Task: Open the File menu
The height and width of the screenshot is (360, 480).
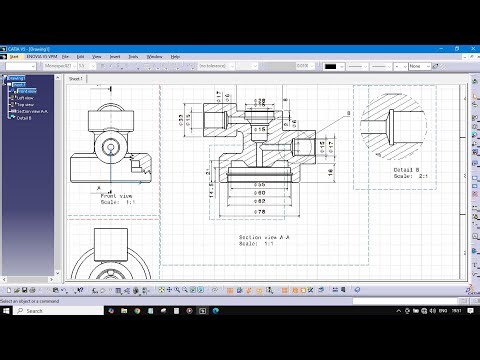Action: point(65,57)
